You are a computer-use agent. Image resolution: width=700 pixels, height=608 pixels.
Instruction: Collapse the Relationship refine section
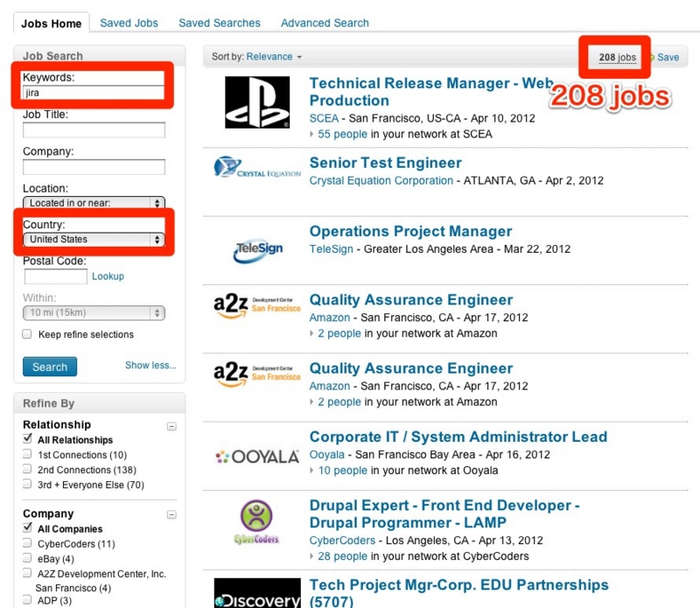pos(171,426)
